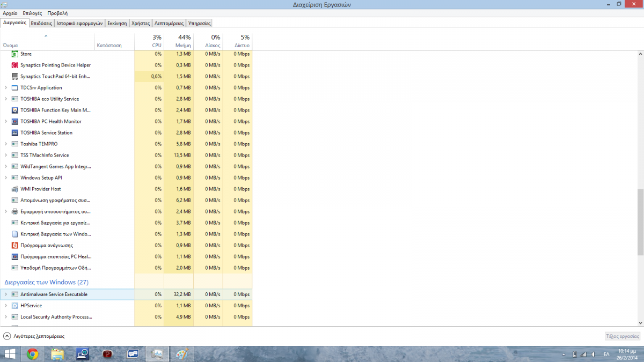Image resolution: width=644 pixels, height=362 pixels.
Task: Open Google Chrome from the taskbar
Action: tap(33, 354)
